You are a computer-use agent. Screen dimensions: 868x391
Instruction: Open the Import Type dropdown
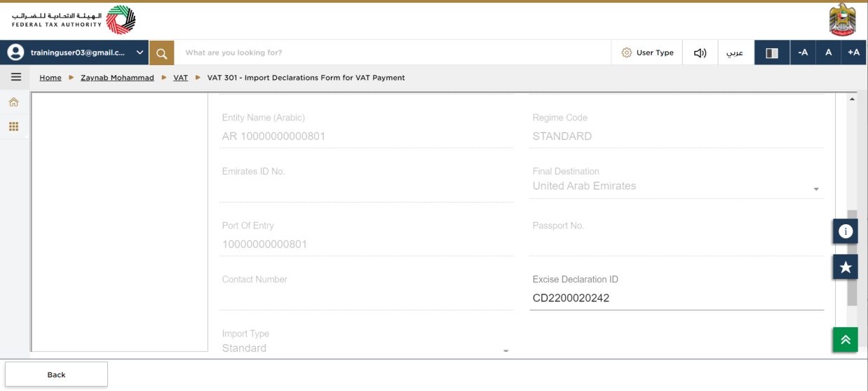click(366, 348)
